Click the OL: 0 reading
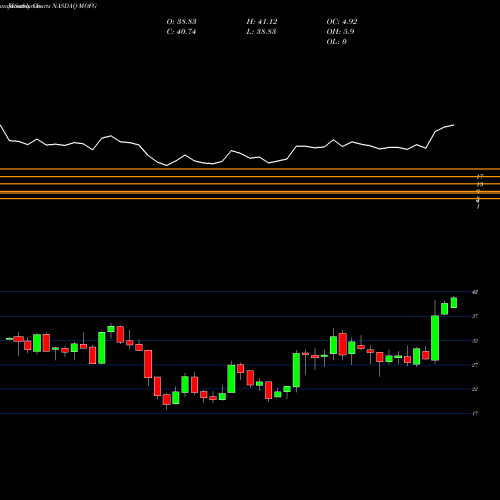Image resolution: width=500 pixels, height=500 pixels. tap(336, 42)
